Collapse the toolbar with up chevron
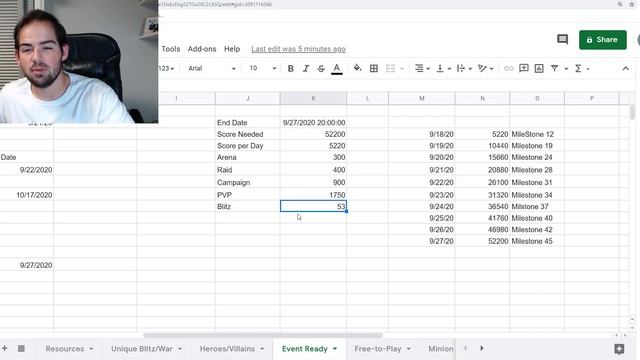This screenshot has width=640, height=360. tap(626, 69)
